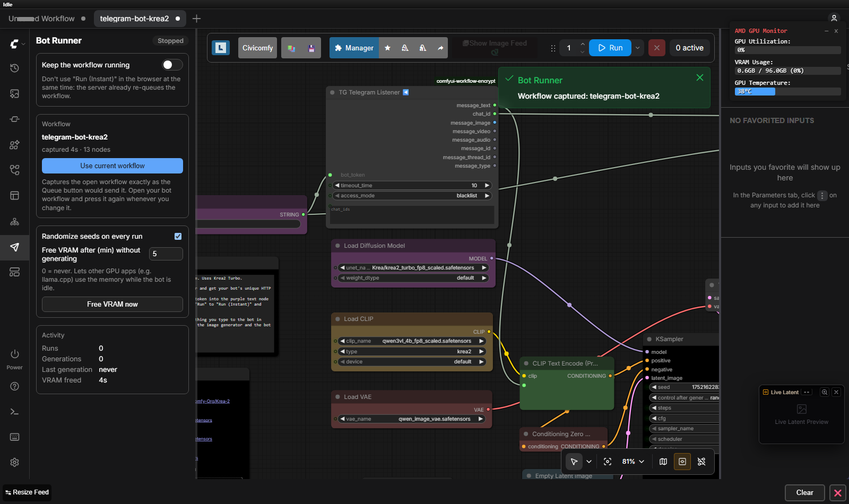The height and width of the screenshot is (504, 849).
Task: Click the Use current workflow button
Action: (x=112, y=166)
